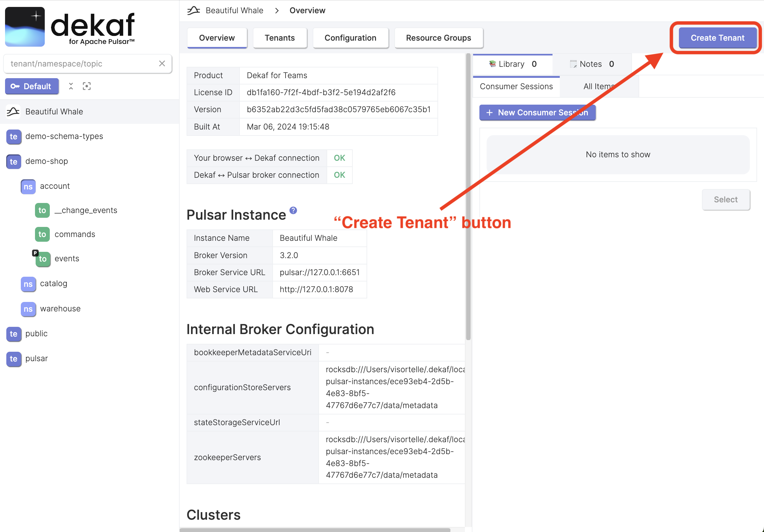Screen dimensions: 764x532
Task: Click the breadcrumb whale instance icon
Action: click(x=194, y=11)
